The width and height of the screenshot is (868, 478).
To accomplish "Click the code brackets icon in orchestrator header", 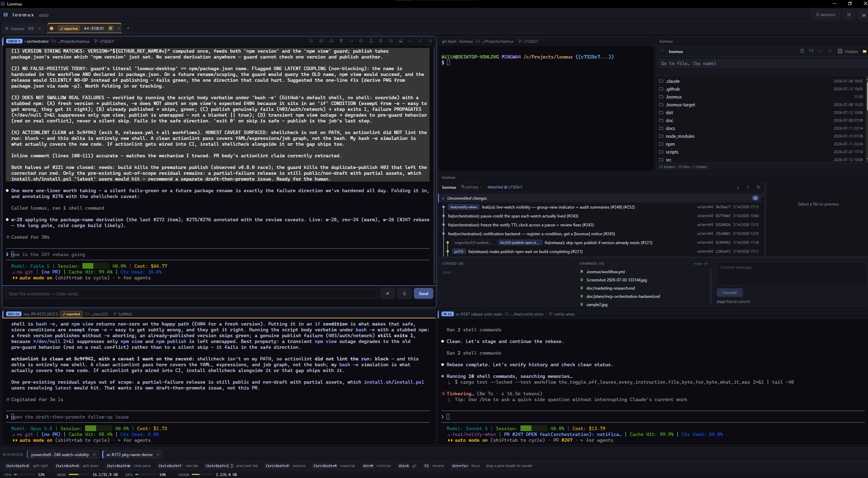I will pos(351,41).
